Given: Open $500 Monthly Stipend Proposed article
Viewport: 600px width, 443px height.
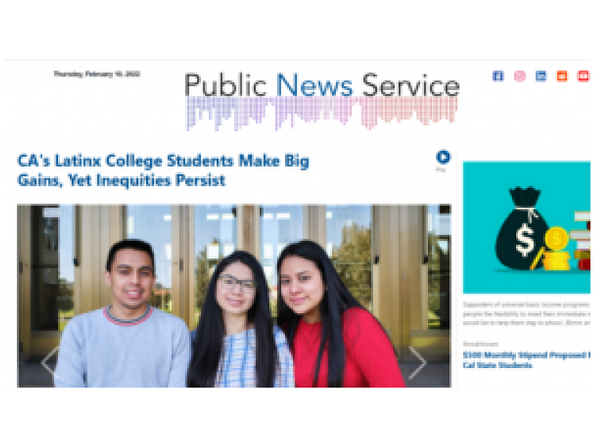Looking at the screenshot, I should (527, 360).
